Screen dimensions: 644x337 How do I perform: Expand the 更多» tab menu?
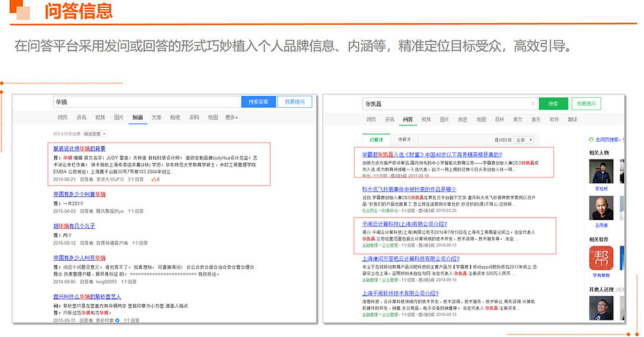pyautogui.click(x=231, y=118)
